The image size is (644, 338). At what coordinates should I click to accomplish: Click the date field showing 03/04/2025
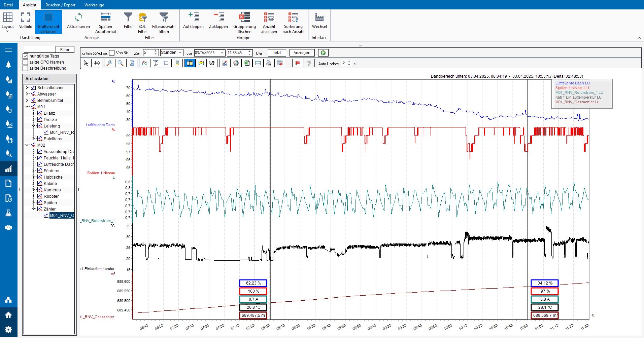pyautogui.click(x=206, y=52)
